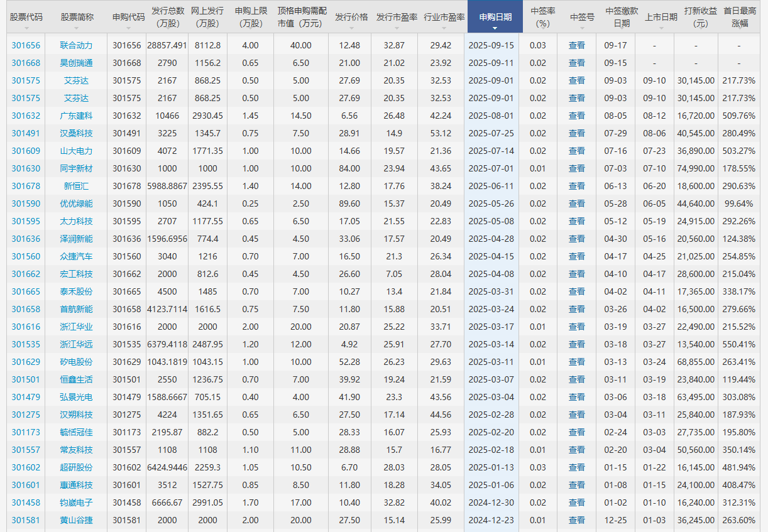The height and width of the screenshot is (532, 768).
Task: Sort by 申购代码 column header
Action: pos(128,17)
